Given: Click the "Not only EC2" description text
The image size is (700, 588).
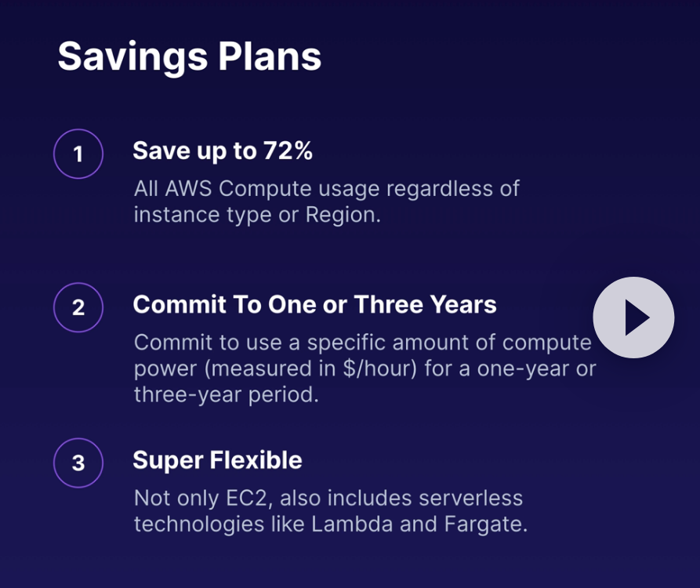Looking at the screenshot, I should click(x=329, y=510).
